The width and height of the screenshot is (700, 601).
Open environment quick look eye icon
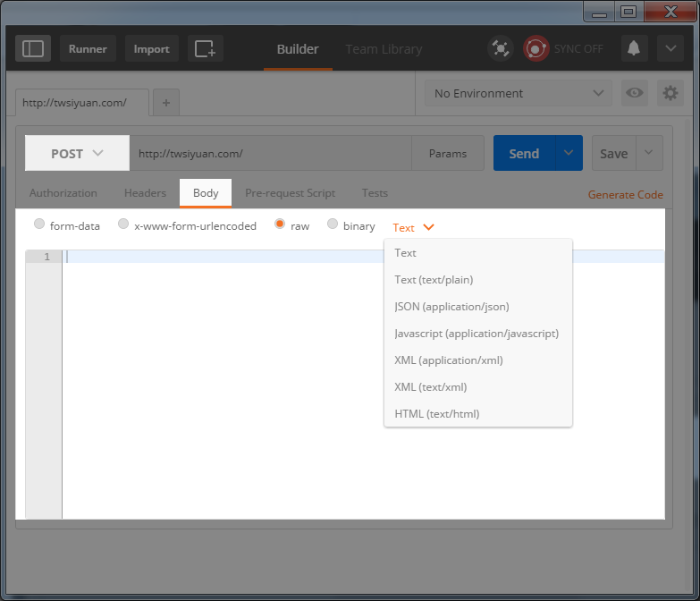click(635, 93)
